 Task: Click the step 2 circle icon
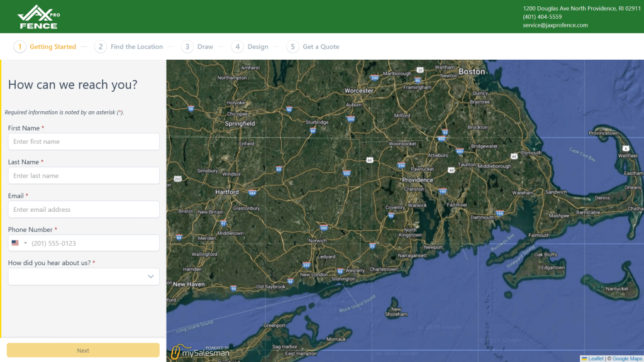(x=101, y=47)
